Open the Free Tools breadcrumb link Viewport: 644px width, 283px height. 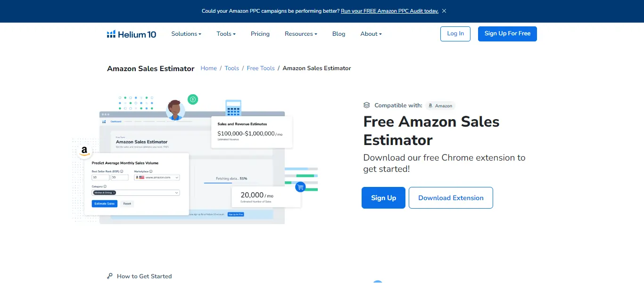tap(261, 68)
